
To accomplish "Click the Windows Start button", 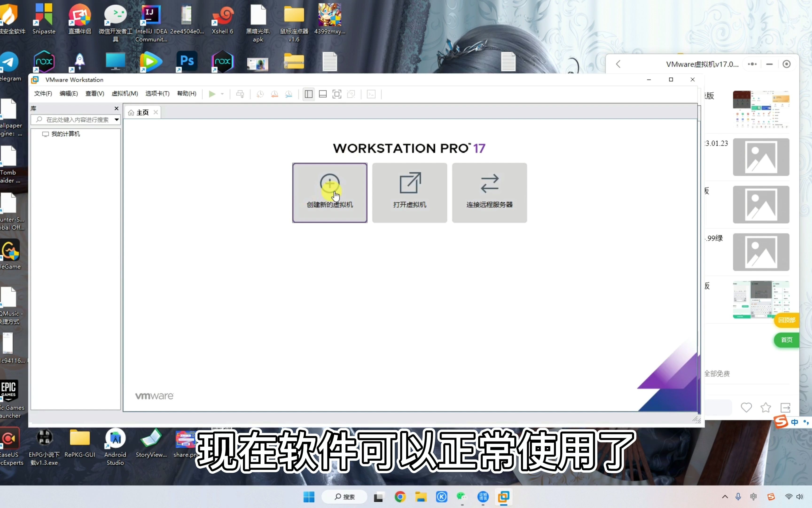I will tap(309, 497).
